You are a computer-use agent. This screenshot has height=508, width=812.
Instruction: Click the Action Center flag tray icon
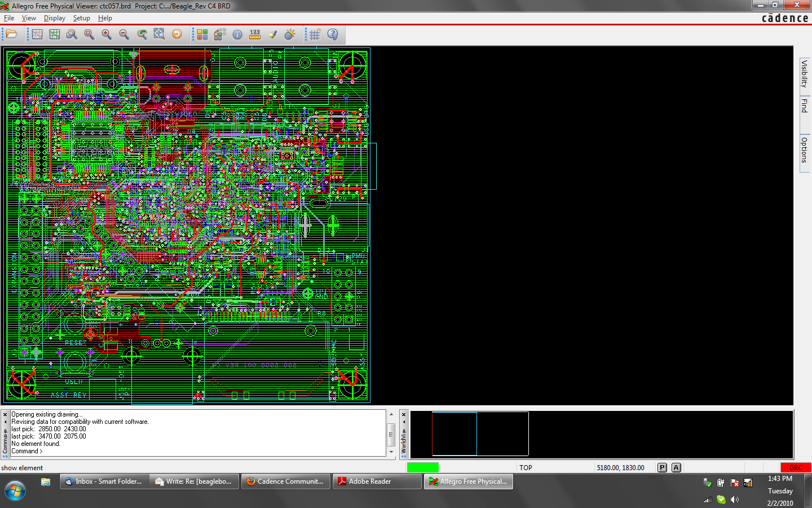(x=734, y=483)
